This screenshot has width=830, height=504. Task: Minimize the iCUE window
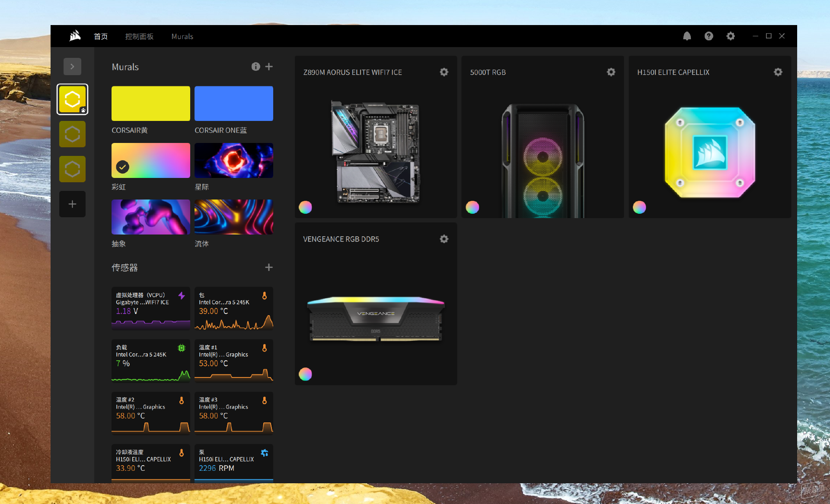tap(755, 36)
